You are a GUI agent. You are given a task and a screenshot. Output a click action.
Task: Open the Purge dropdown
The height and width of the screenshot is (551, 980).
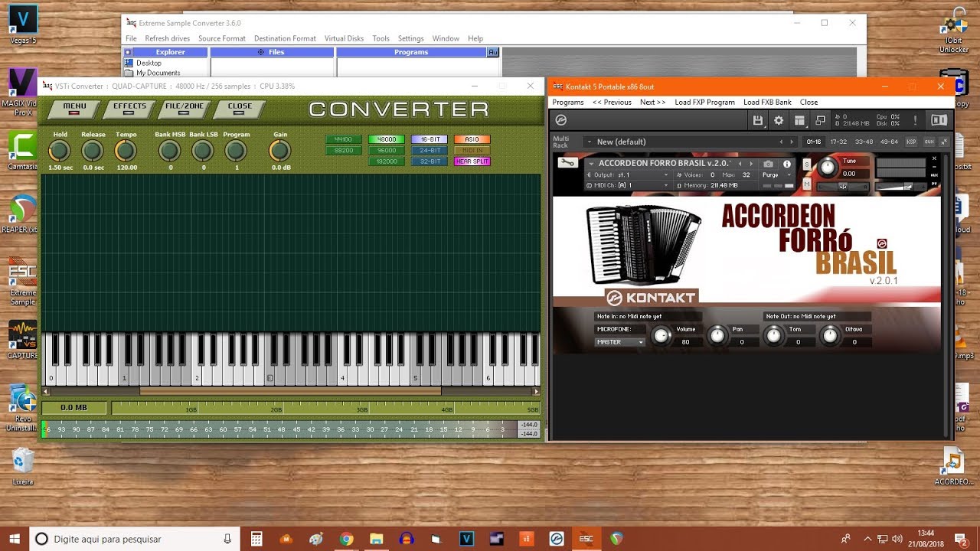pyautogui.click(x=779, y=175)
